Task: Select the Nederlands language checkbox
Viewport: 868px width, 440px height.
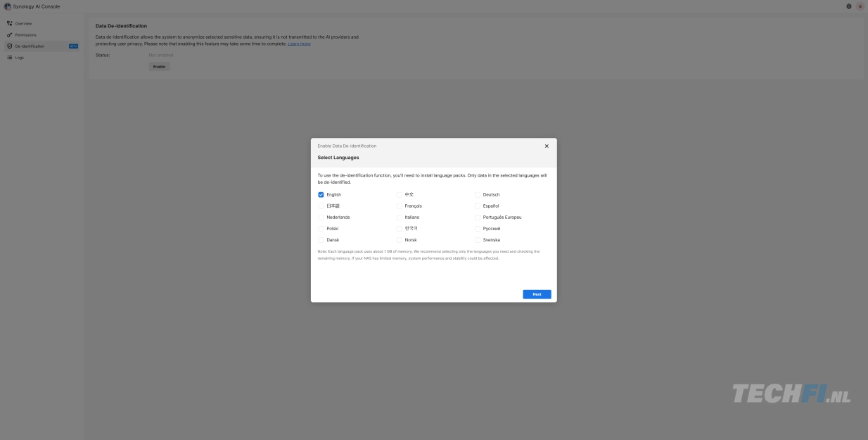Action: (321, 218)
